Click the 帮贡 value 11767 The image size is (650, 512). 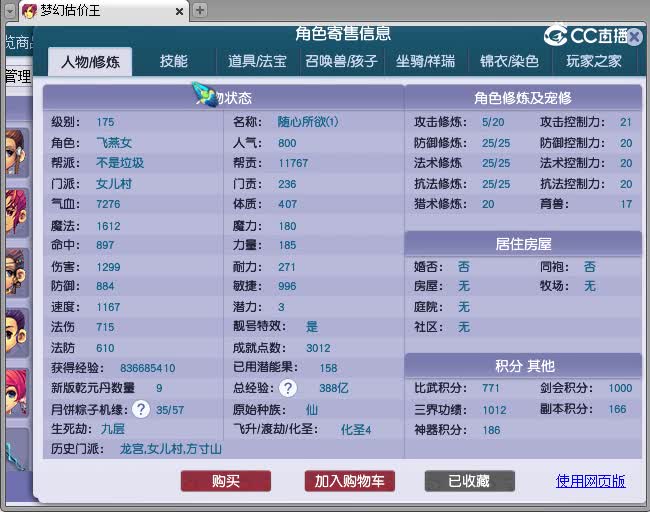(x=293, y=163)
